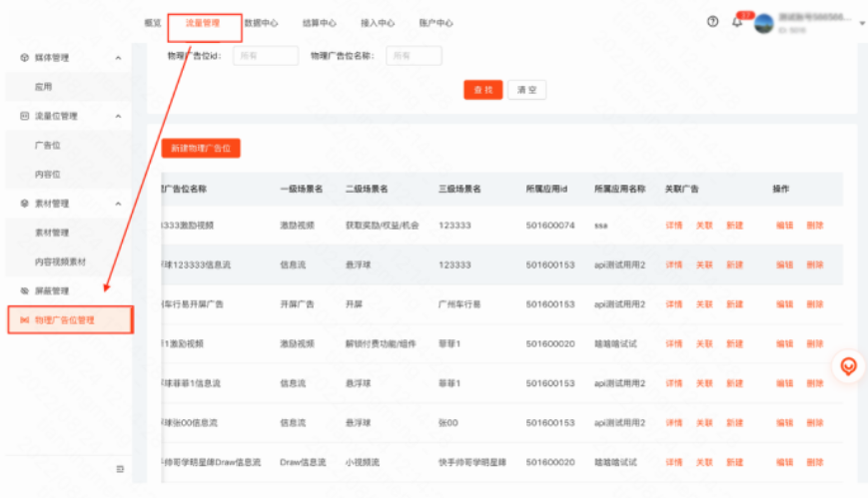The height and width of the screenshot is (498, 868).
Task: Click 编辑 in the 车行易开屏广告 row
Action: 784,303
